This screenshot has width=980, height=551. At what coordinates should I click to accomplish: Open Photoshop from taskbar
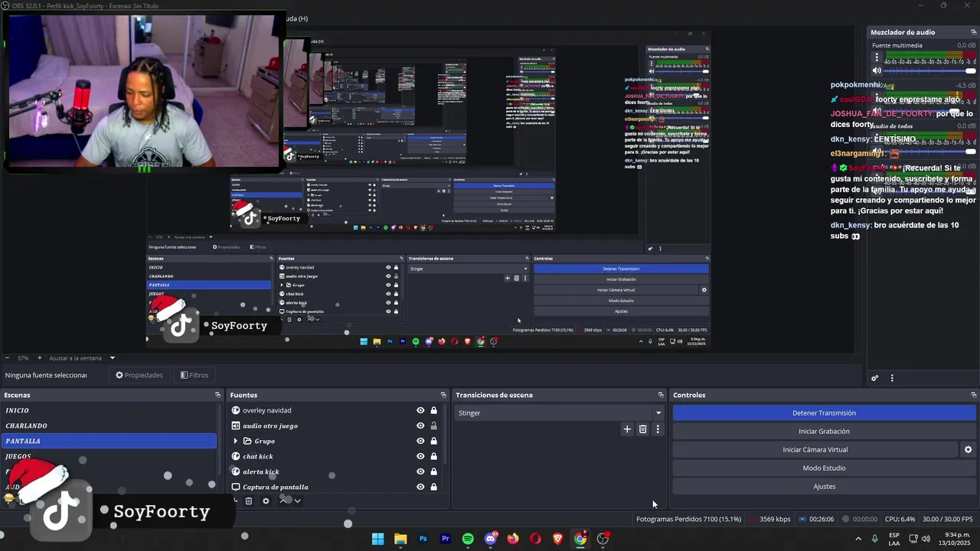[423, 539]
